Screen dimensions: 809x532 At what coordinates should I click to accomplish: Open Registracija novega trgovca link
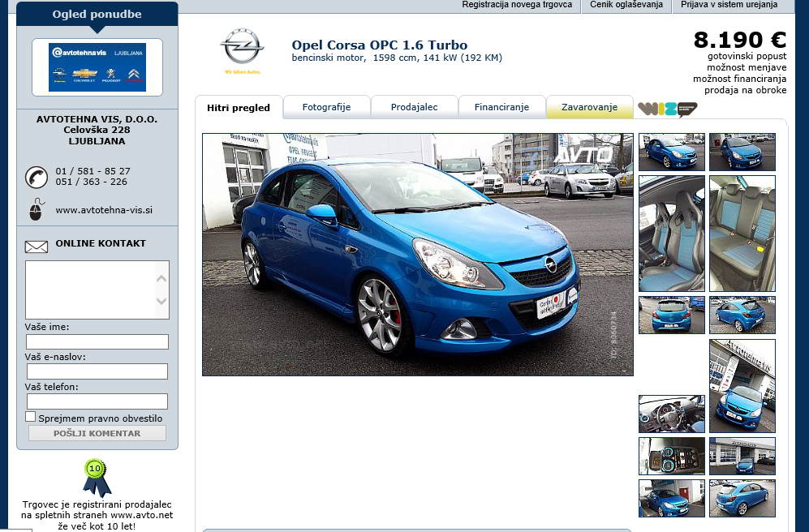[x=517, y=5]
